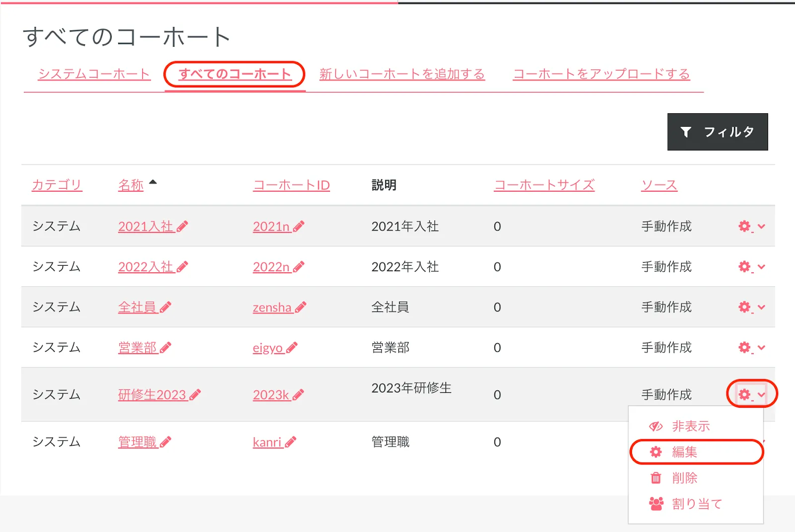Viewport: 795px width, 532px height.
Task: Open 新しいコーホートを追加する tab
Action: coord(401,74)
